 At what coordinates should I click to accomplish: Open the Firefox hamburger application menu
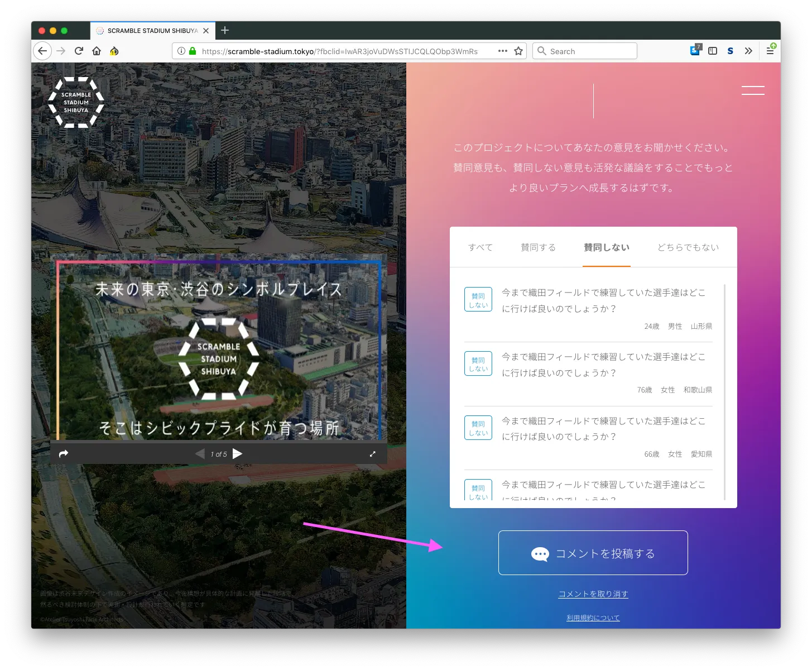770,51
